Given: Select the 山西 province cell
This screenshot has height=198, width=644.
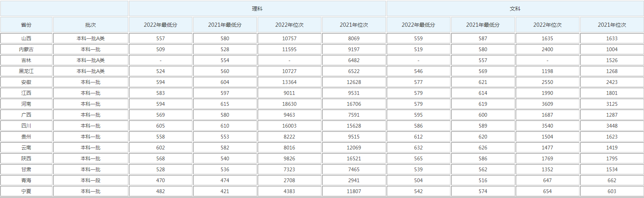Looking at the screenshot, I should click(x=26, y=38).
